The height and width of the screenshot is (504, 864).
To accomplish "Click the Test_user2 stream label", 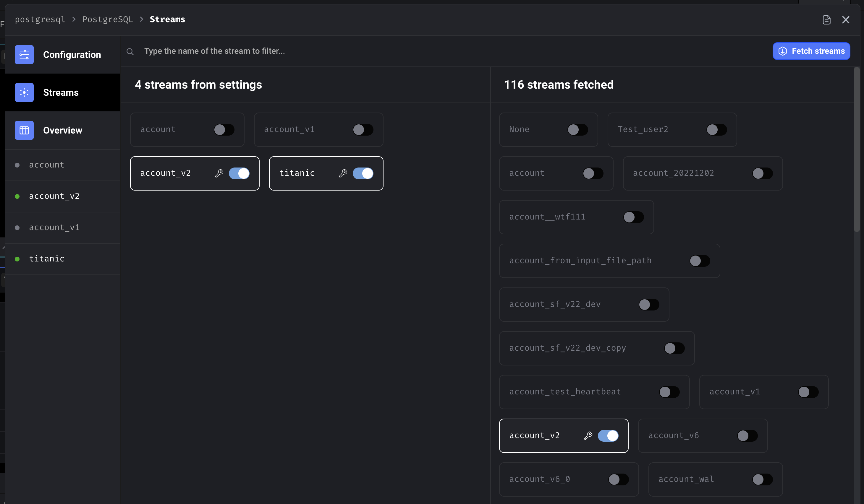I will (643, 129).
